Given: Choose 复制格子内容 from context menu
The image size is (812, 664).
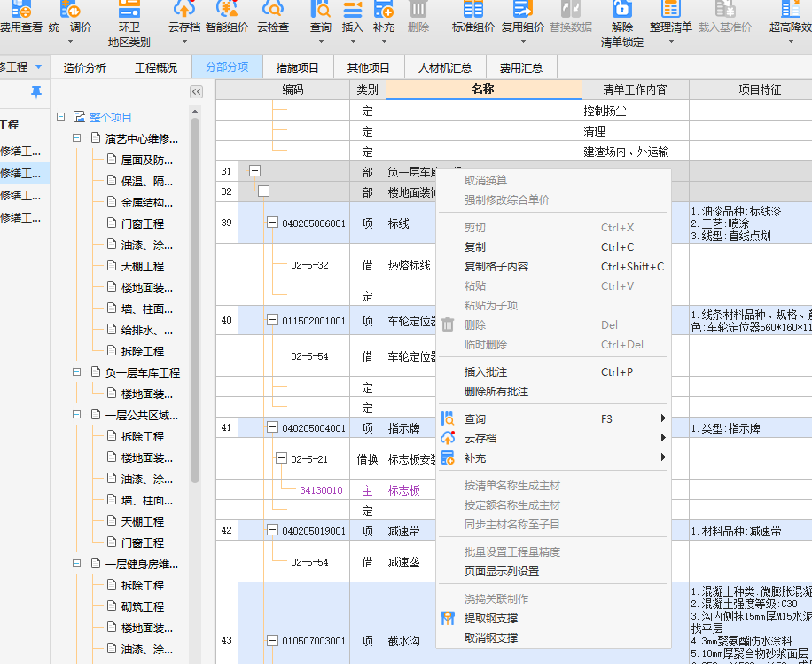Looking at the screenshot, I should pyautogui.click(x=553, y=267).
